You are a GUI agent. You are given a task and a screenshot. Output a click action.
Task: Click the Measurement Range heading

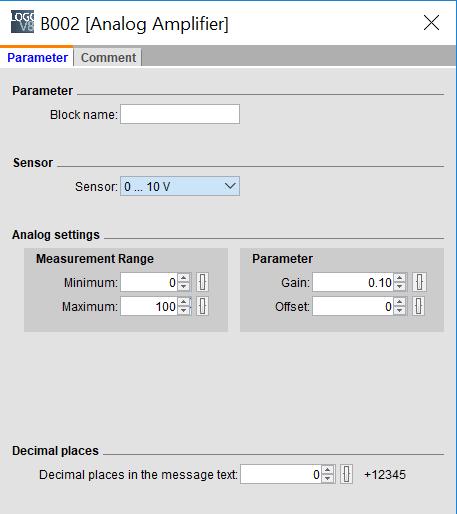tap(95, 259)
